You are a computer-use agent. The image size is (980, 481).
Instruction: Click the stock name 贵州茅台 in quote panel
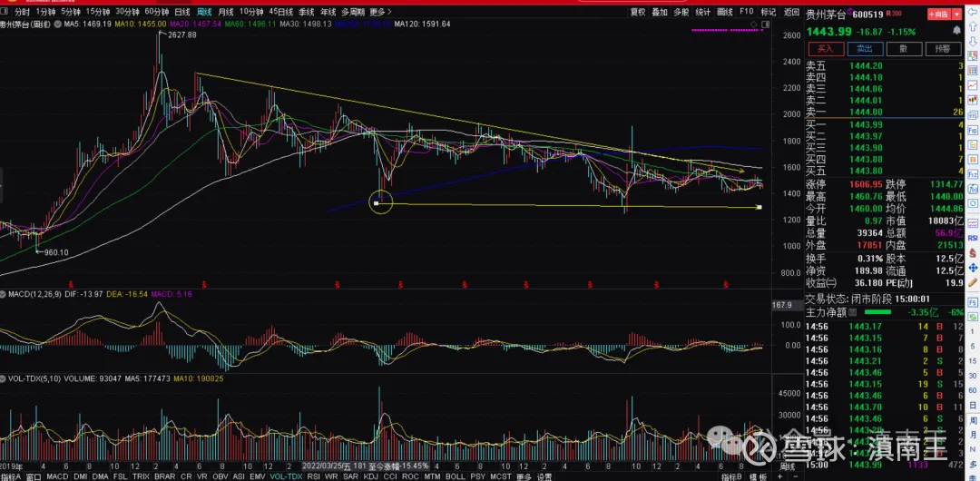[826, 14]
